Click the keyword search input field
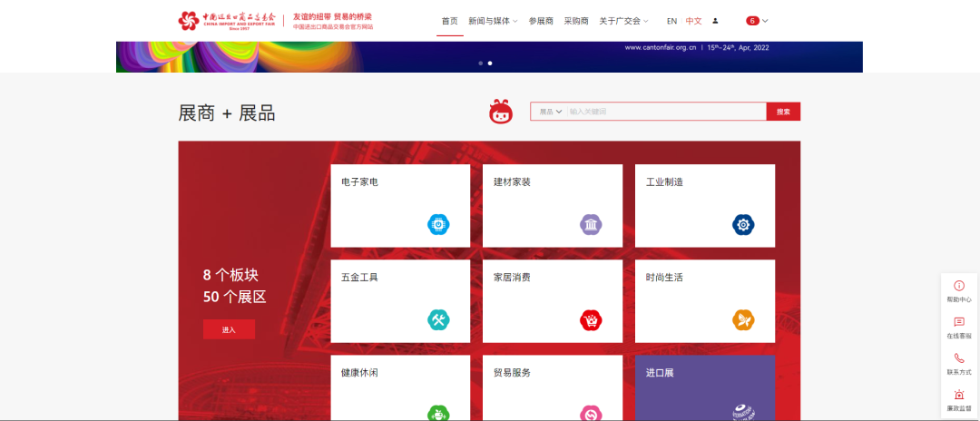 pos(665,112)
